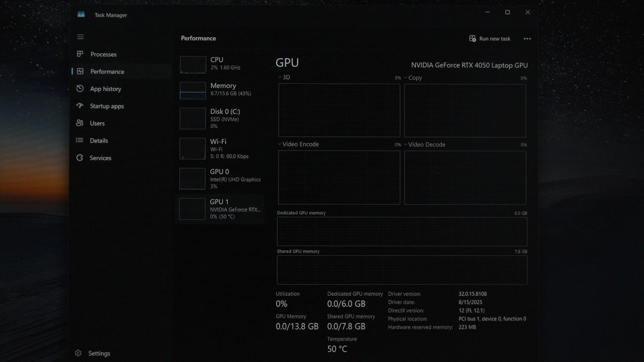
Task: Open the Copy engine graph dropdown
Action: pos(406,77)
